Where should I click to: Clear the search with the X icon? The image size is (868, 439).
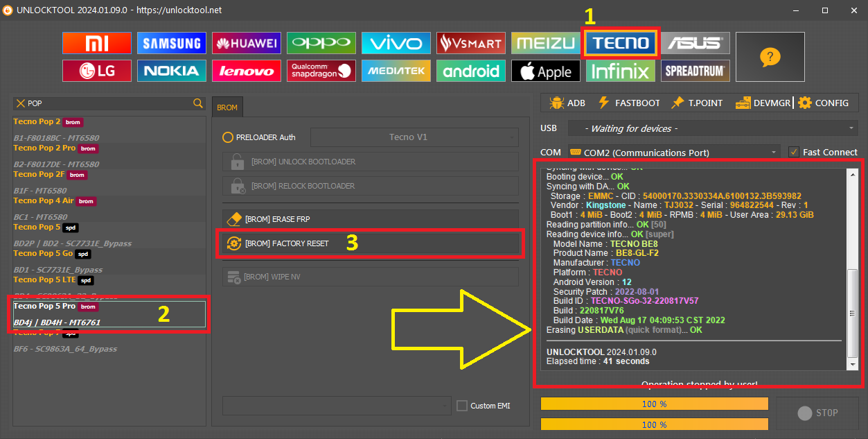click(x=20, y=103)
